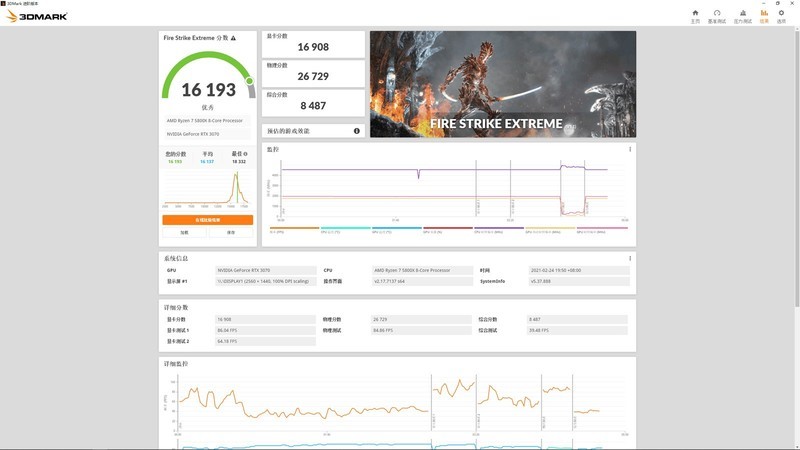Click the main score 16 193
This screenshot has width=800, height=450.
208,90
